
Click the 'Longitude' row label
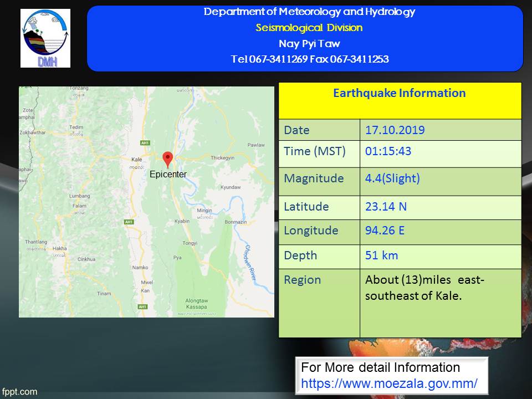311,231
